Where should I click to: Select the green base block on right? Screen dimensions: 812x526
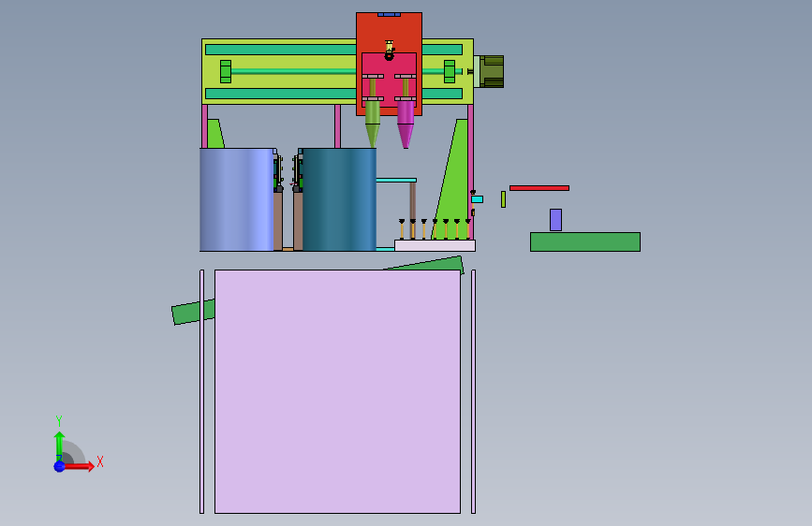pyautogui.click(x=585, y=241)
